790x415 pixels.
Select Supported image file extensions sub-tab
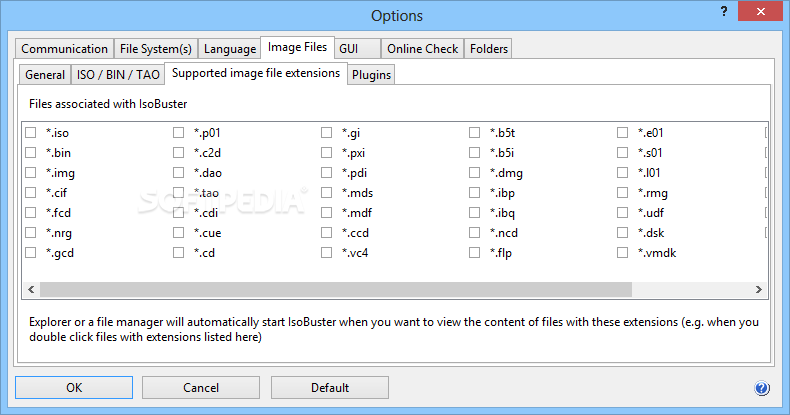pyautogui.click(x=256, y=73)
